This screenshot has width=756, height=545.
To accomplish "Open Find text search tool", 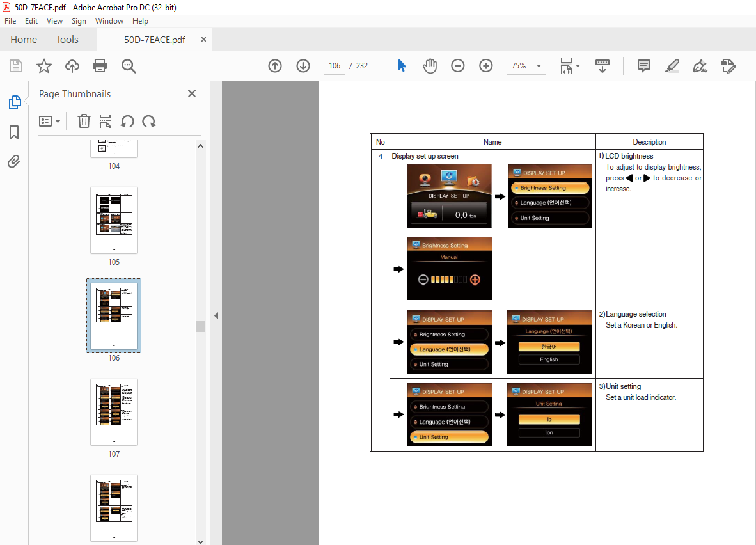I will [x=129, y=66].
